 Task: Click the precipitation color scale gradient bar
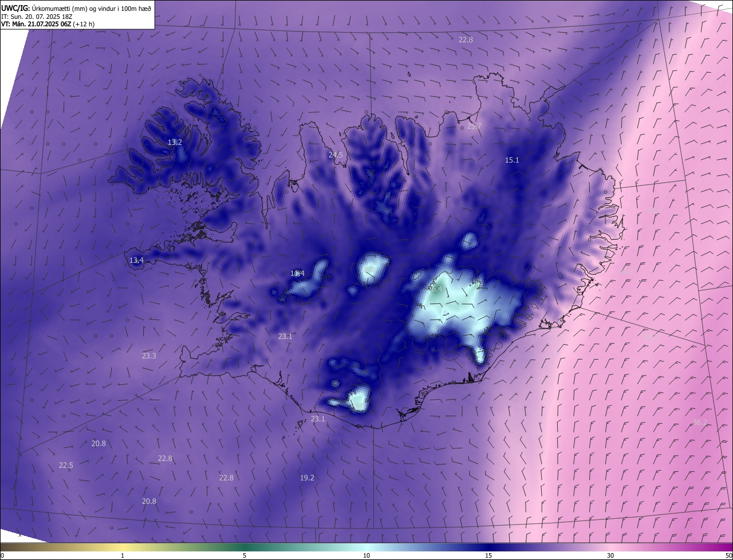tap(366, 547)
